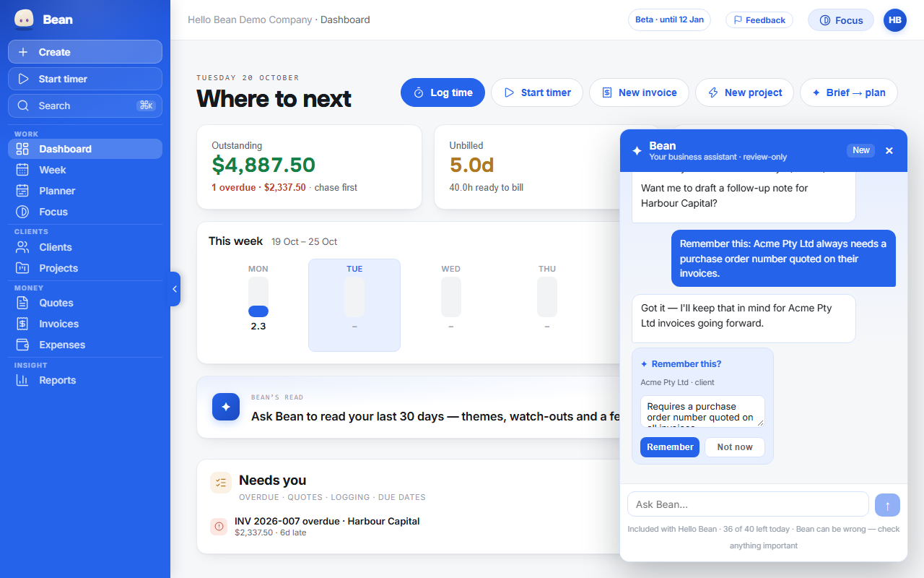The height and width of the screenshot is (578, 924).
Task: Click the Bean mascot logo icon
Action: [24, 20]
